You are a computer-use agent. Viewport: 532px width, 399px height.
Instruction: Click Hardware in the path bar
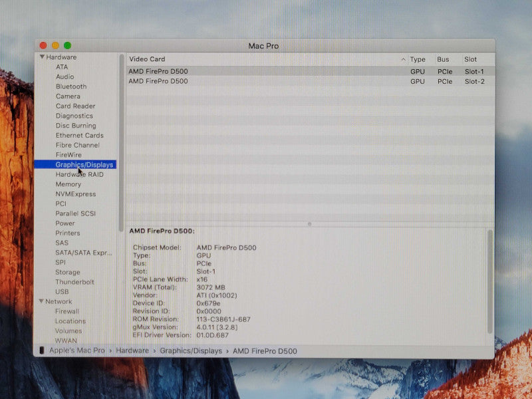click(132, 350)
